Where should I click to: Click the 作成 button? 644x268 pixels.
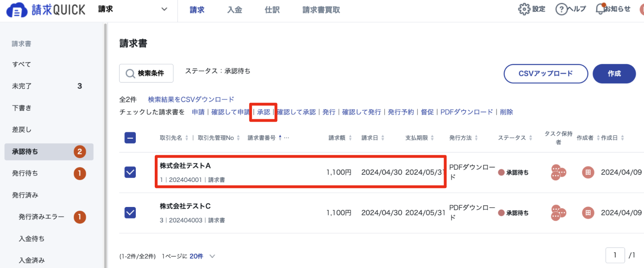(x=614, y=74)
